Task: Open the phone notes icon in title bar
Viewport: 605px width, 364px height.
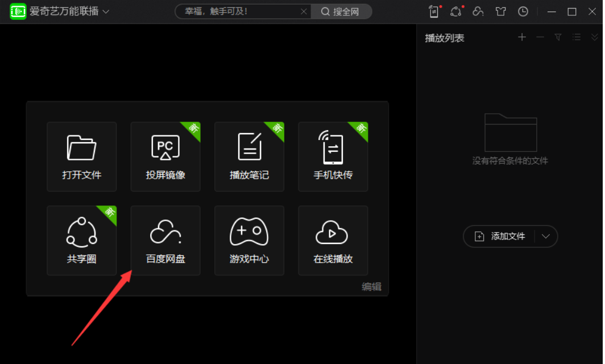Action: (x=434, y=11)
